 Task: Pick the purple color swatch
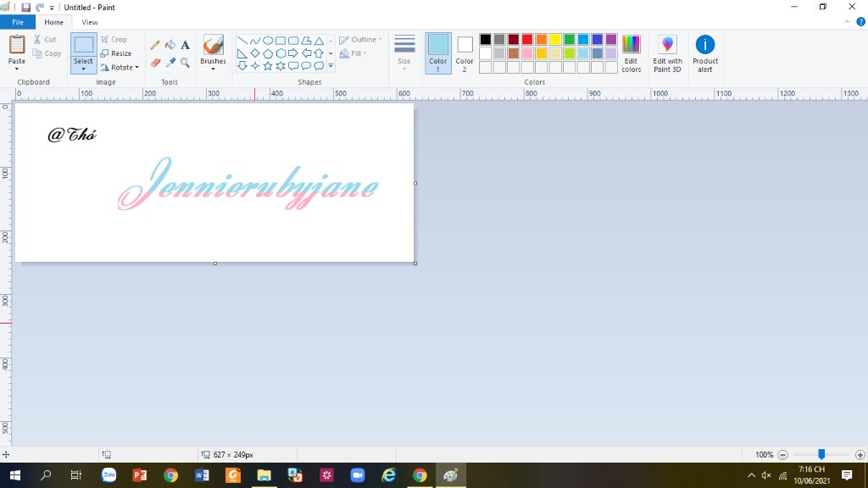click(611, 39)
